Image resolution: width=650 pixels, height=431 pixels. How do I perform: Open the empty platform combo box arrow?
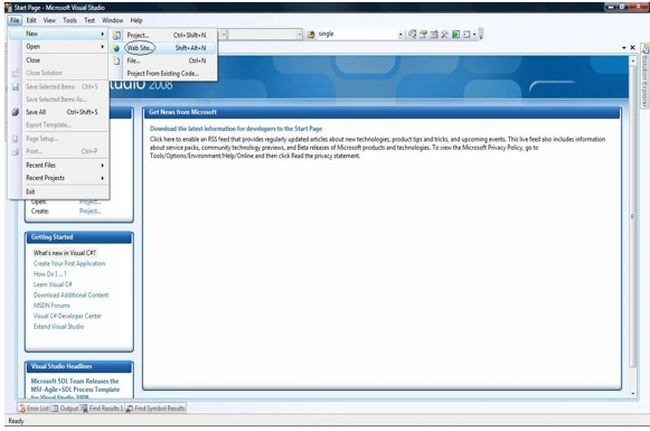299,34
